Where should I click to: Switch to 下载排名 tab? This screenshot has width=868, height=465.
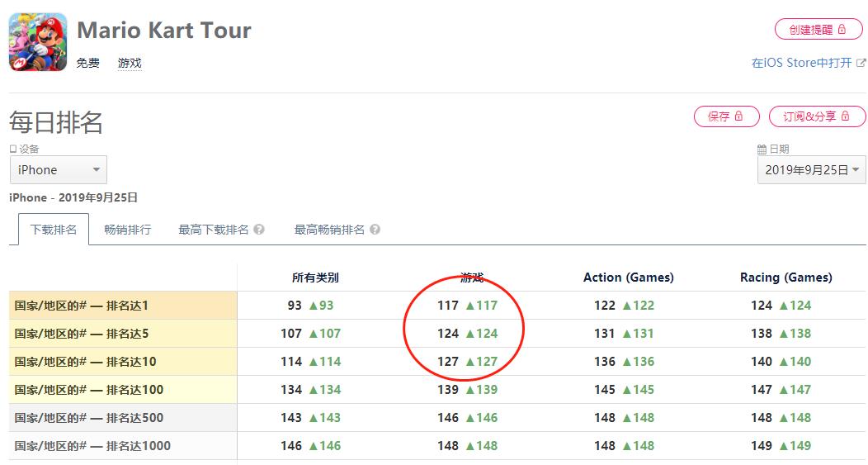pos(54,230)
